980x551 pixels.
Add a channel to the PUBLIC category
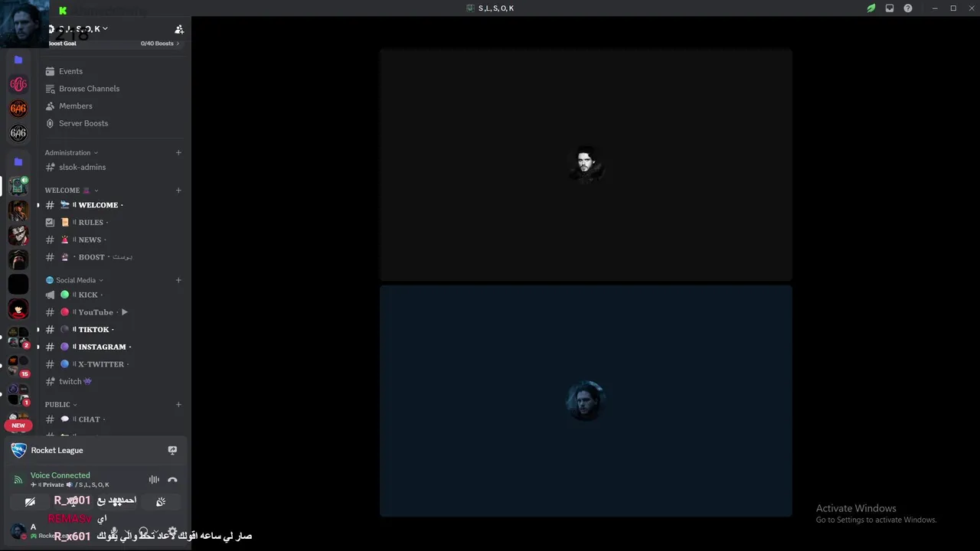(x=178, y=404)
